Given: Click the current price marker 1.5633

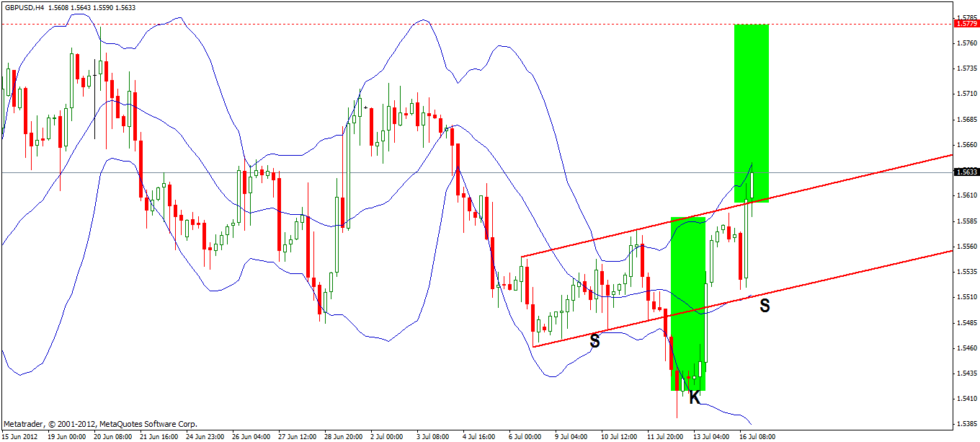Looking at the screenshot, I should click(966, 171).
